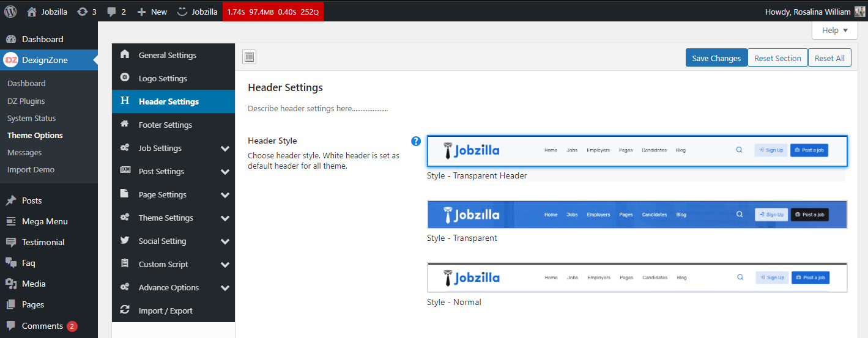Open the Help dropdown tab
The image size is (868, 338).
point(834,31)
